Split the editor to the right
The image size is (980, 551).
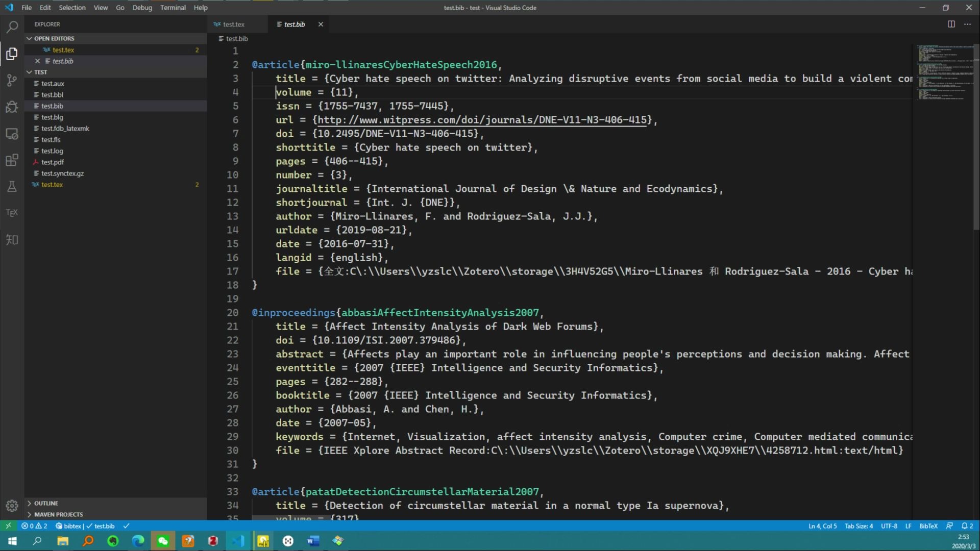tap(951, 24)
